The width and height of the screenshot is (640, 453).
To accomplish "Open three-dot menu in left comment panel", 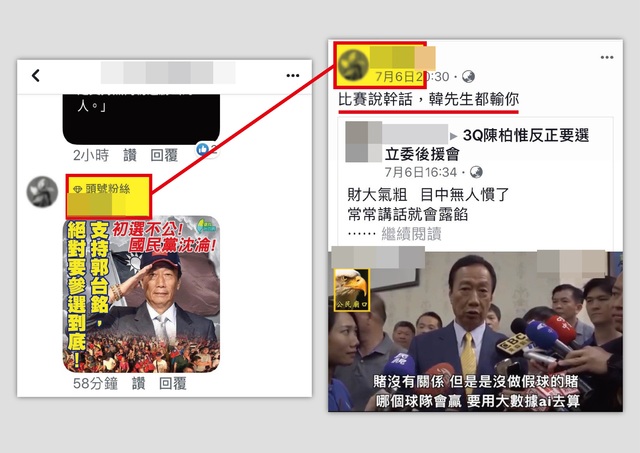I will 293,76.
